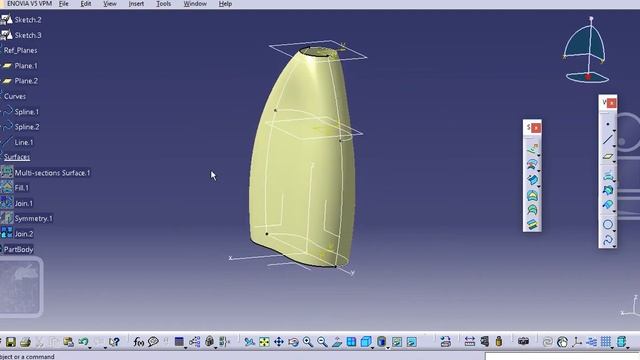Select Multi-sections Surface tool
The image size is (640, 360).
(x=532, y=210)
